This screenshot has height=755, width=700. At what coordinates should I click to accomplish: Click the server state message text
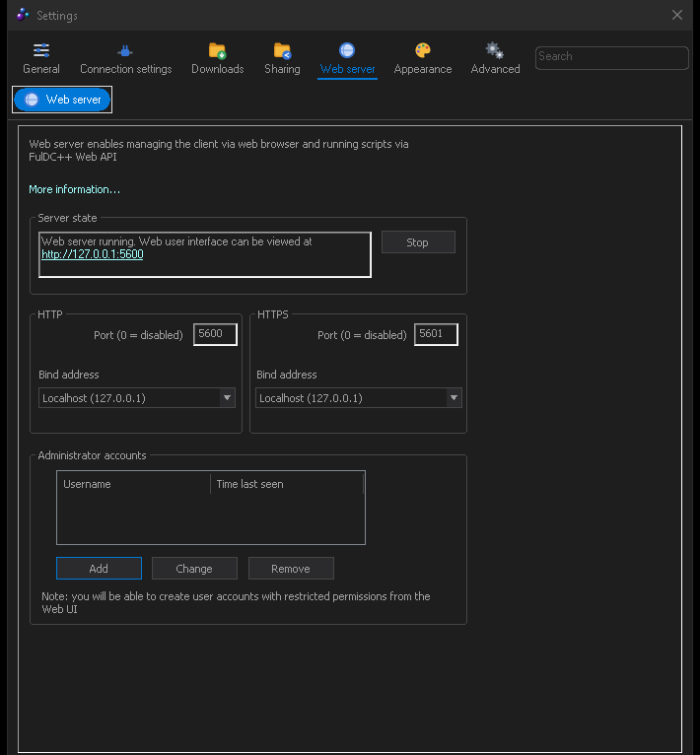click(176, 241)
